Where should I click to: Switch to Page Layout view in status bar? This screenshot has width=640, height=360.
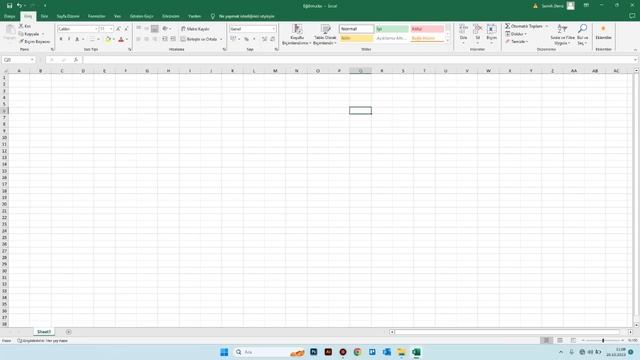560,340
